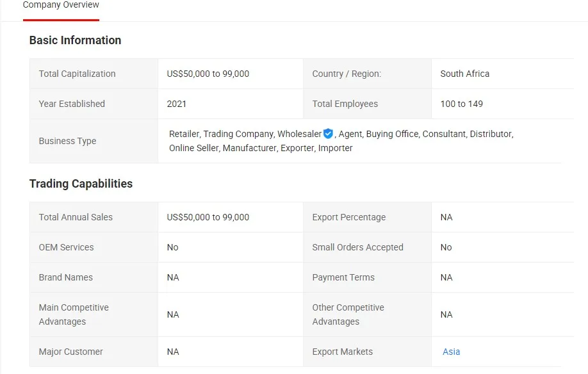Select the Total Capitalization label cell

click(x=77, y=74)
